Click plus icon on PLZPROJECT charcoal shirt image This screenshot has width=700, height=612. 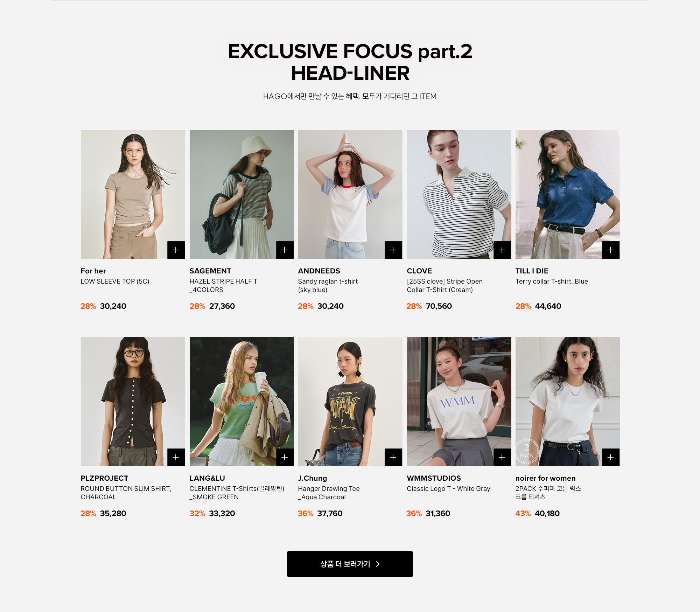(176, 457)
